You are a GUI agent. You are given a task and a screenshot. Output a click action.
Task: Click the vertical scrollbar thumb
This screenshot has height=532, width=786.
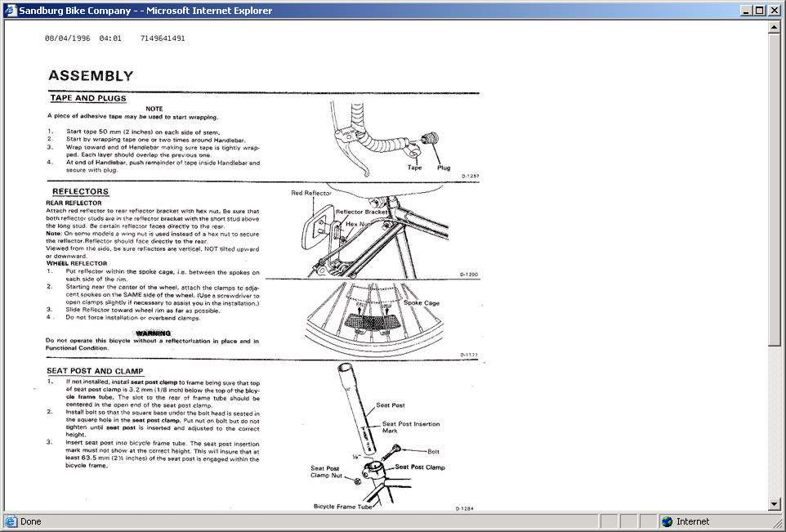coord(775,188)
